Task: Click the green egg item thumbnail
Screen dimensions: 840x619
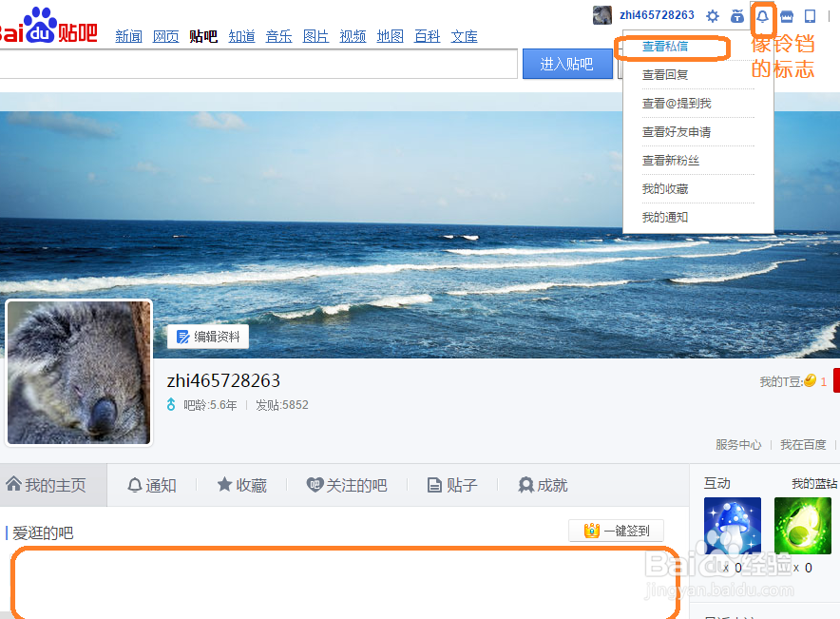Action: click(x=803, y=526)
